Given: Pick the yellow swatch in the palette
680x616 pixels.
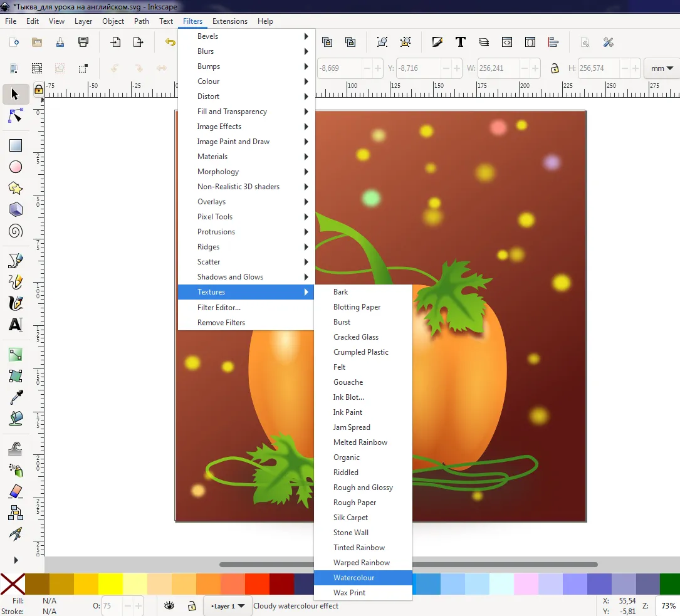Looking at the screenshot, I should 110,584.
